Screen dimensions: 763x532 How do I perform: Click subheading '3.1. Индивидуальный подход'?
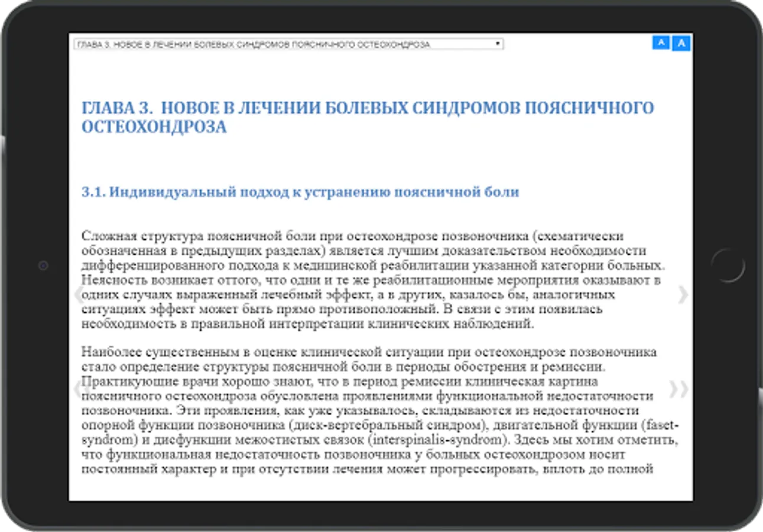point(300,192)
